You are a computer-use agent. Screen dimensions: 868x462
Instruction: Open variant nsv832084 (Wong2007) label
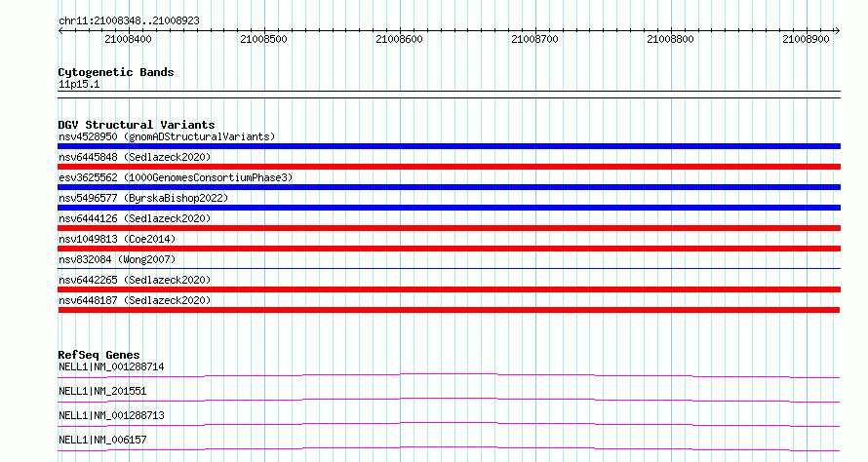[x=117, y=259]
